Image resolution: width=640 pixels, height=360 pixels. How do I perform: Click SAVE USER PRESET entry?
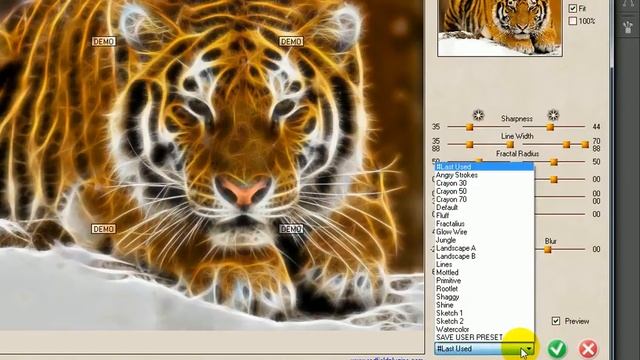(x=484, y=338)
